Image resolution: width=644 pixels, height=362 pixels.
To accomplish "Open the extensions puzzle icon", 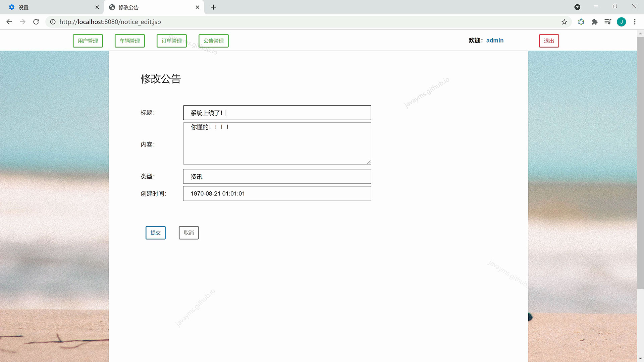I will pos(594,22).
